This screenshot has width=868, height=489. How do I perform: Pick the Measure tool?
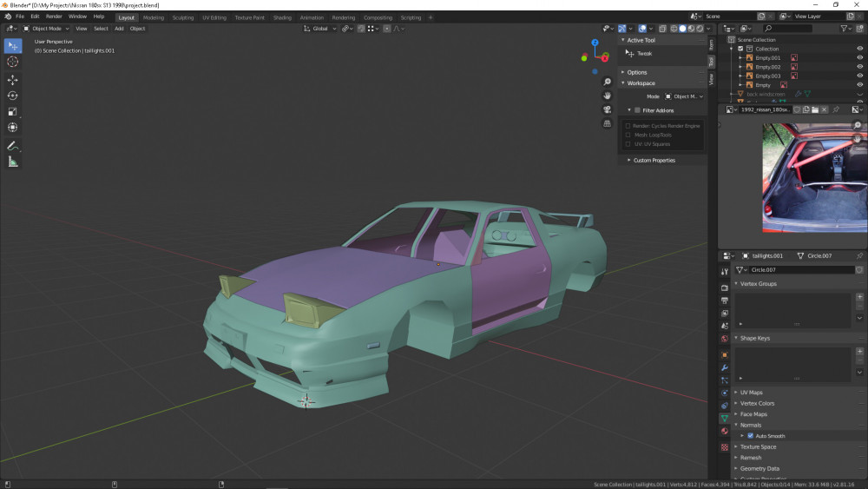click(x=13, y=162)
